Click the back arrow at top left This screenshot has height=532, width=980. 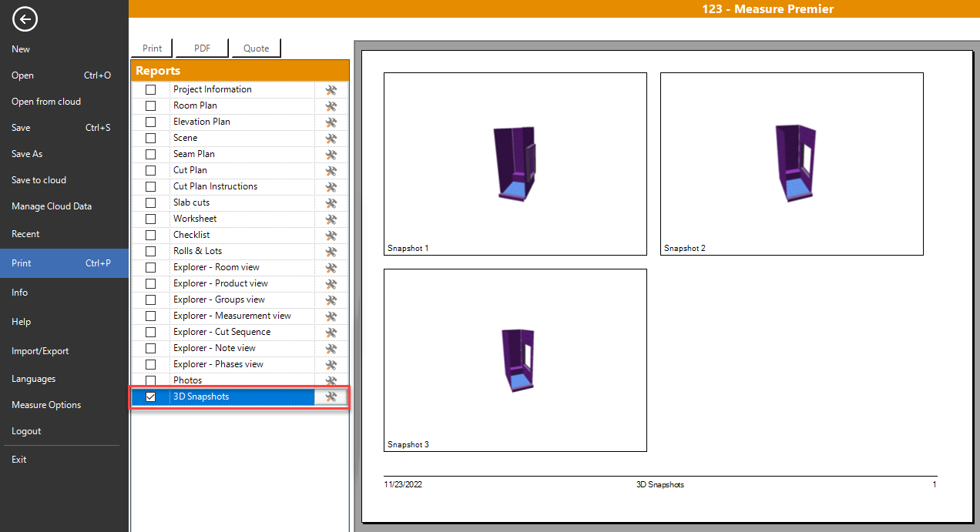[x=24, y=19]
